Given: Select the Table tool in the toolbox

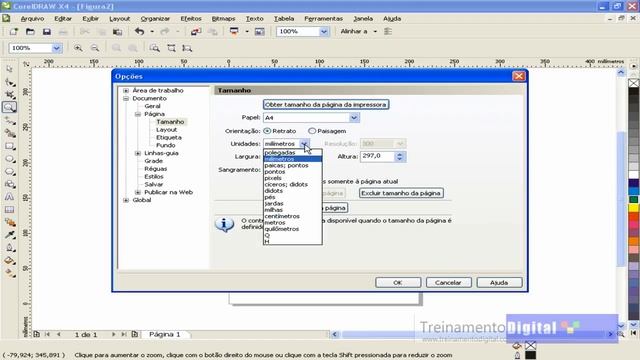Looking at the screenshot, I should (x=9, y=209).
